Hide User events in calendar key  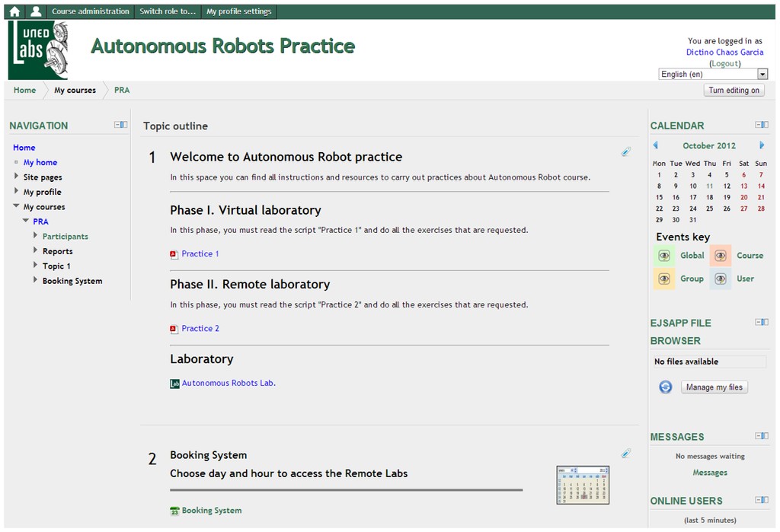click(x=721, y=279)
